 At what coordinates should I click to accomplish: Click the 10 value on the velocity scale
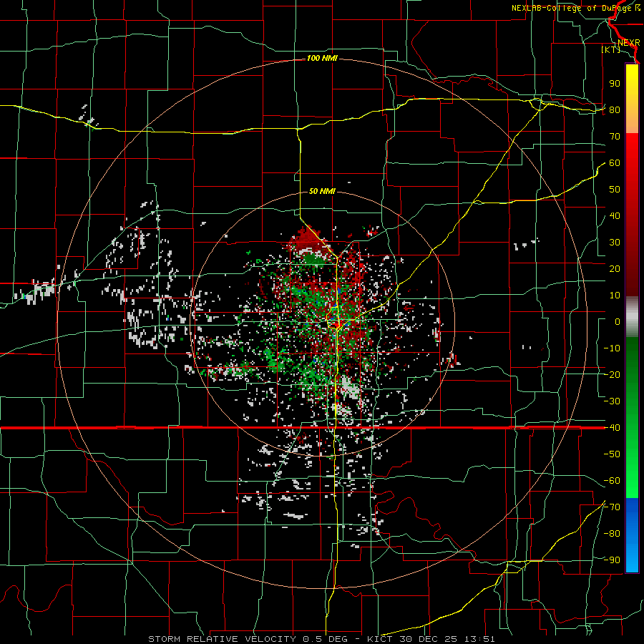pos(615,296)
